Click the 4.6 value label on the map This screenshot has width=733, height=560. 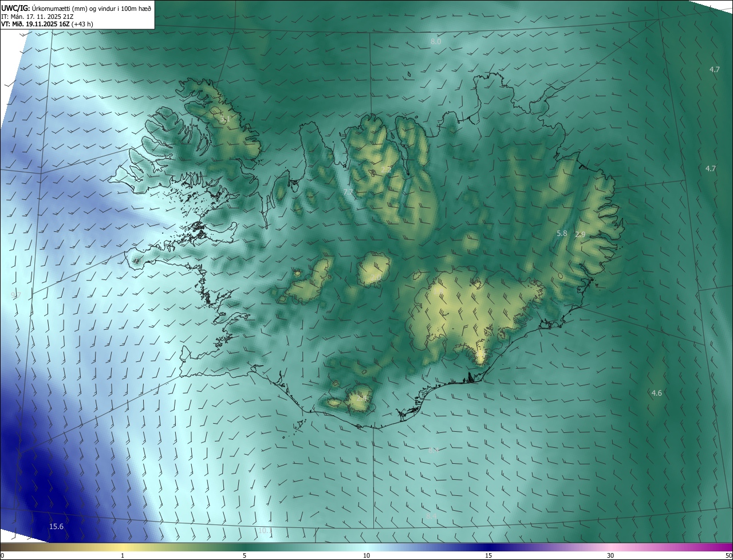pyautogui.click(x=657, y=393)
